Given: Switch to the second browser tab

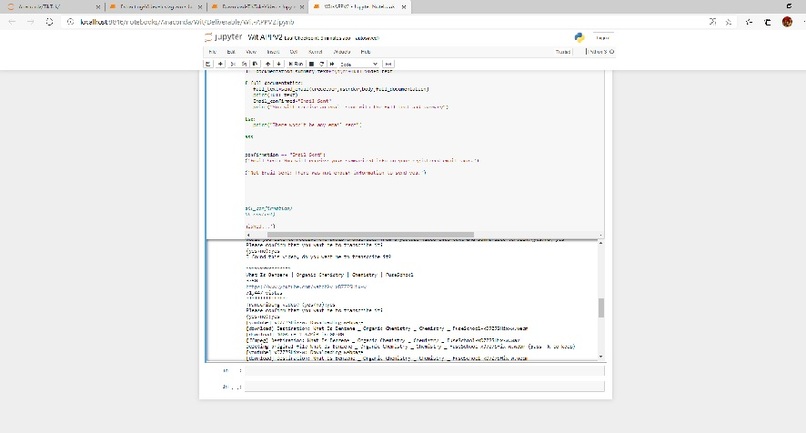Looking at the screenshot, I should pos(154,7).
